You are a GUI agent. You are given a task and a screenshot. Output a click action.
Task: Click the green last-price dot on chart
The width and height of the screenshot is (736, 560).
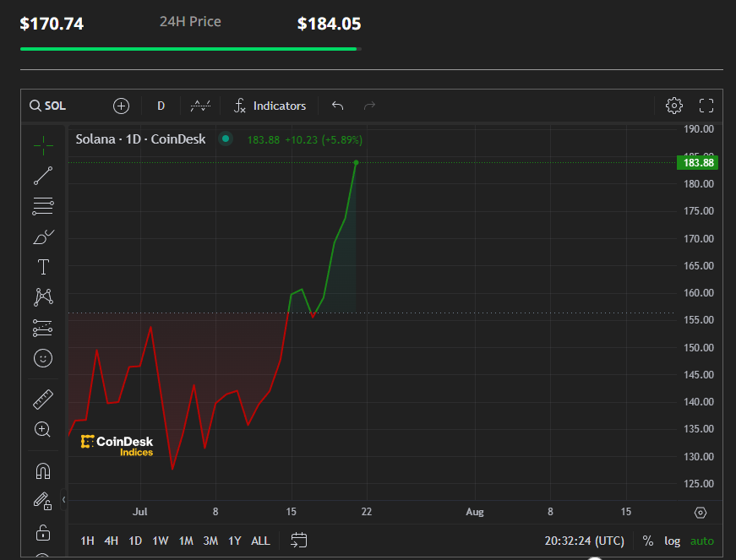click(357, 163)
